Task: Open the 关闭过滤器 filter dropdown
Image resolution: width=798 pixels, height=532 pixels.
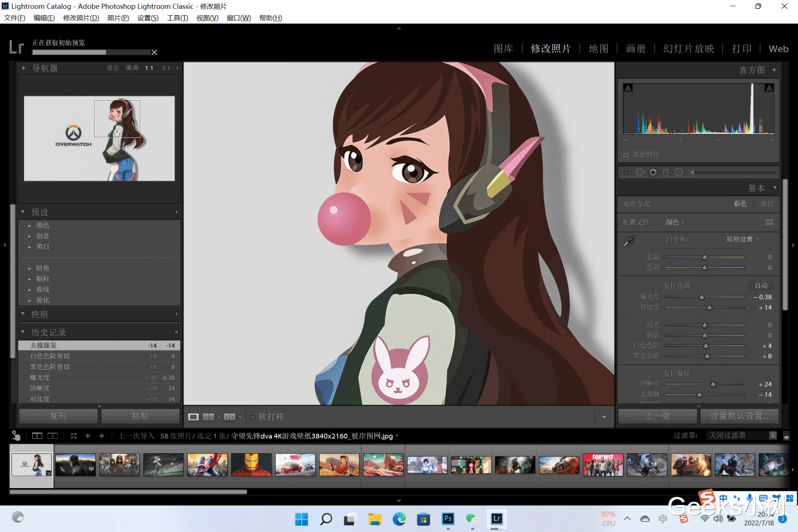Action: pyautogui.click(x=741, y=436)
